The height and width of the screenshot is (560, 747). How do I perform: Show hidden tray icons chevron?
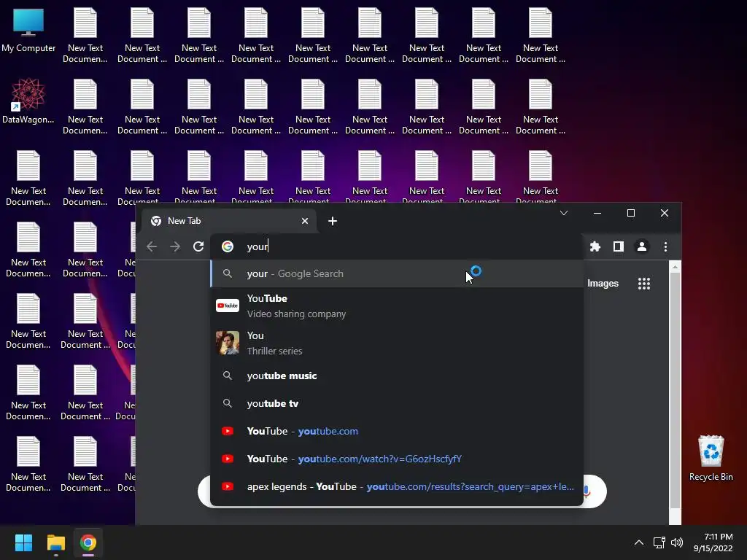tap(639, 542)
